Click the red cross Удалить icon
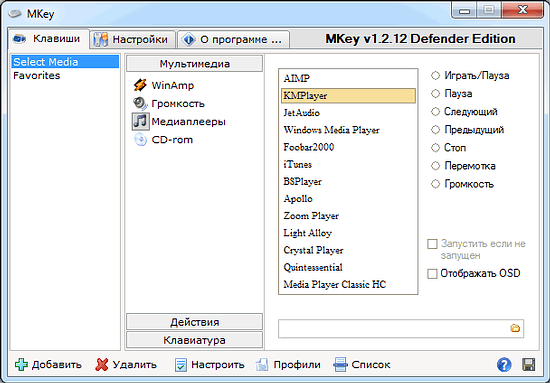This screenshot has height=383, width=550. pyautogui.click(x=102, y=365)
